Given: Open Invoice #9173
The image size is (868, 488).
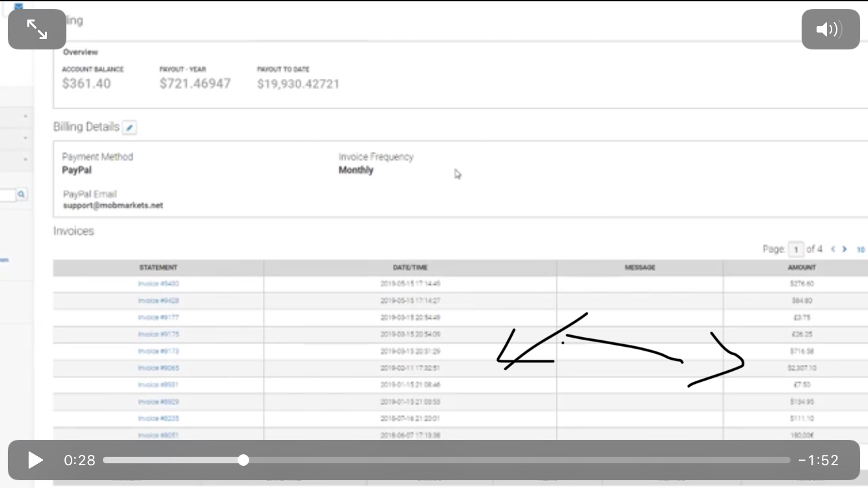Looking at the screenshot, I should (158, 351).
